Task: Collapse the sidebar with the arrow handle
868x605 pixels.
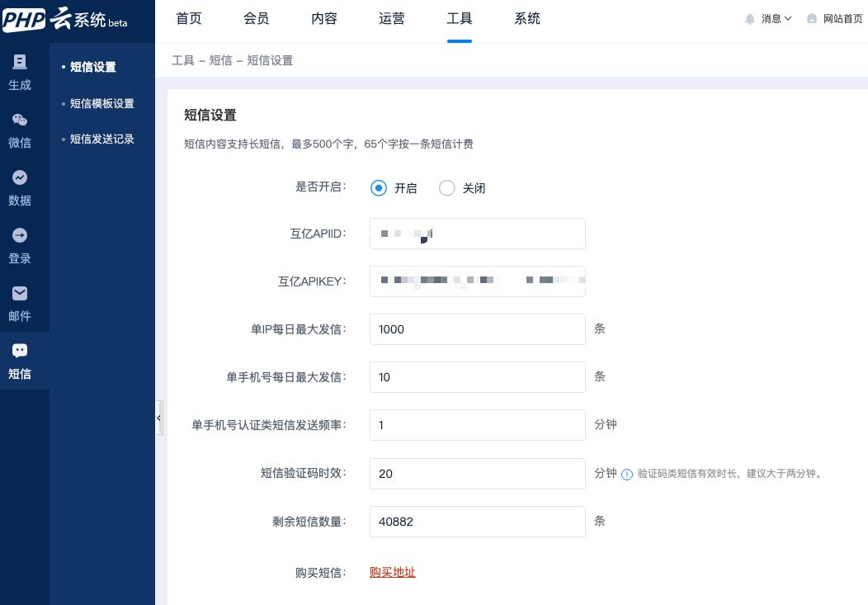Action: [x=158, y=419]
